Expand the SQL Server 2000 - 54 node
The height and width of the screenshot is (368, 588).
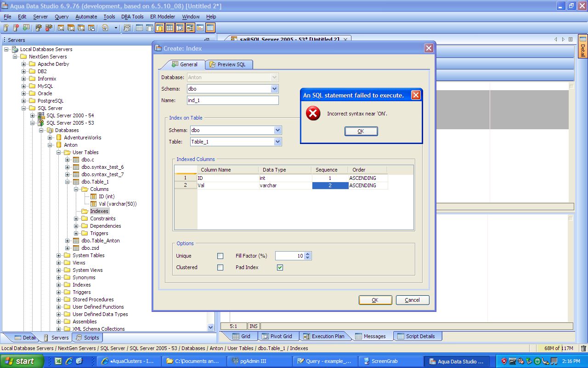[x=32, y=115]
